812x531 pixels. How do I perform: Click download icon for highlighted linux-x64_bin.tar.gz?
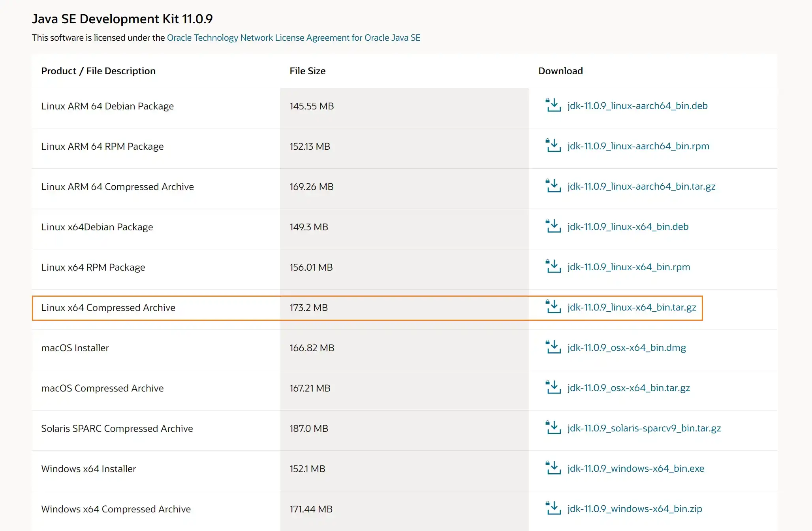pos(553,307)
